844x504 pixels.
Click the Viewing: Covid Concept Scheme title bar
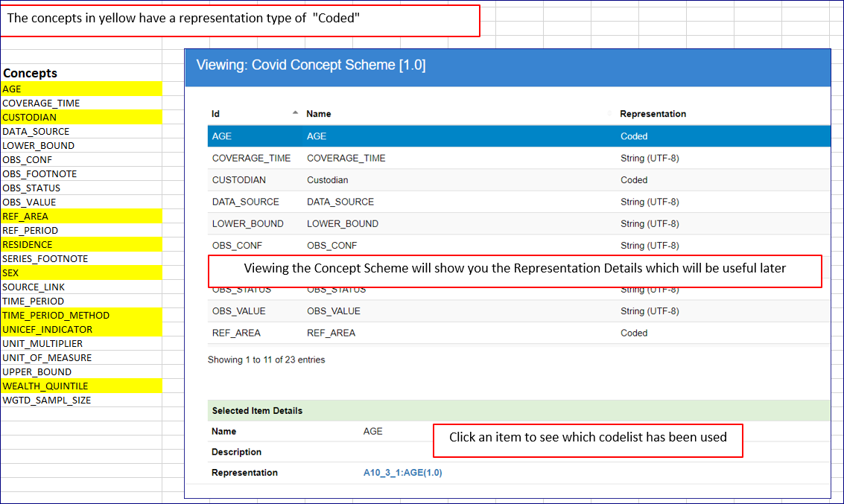point(507,66)
